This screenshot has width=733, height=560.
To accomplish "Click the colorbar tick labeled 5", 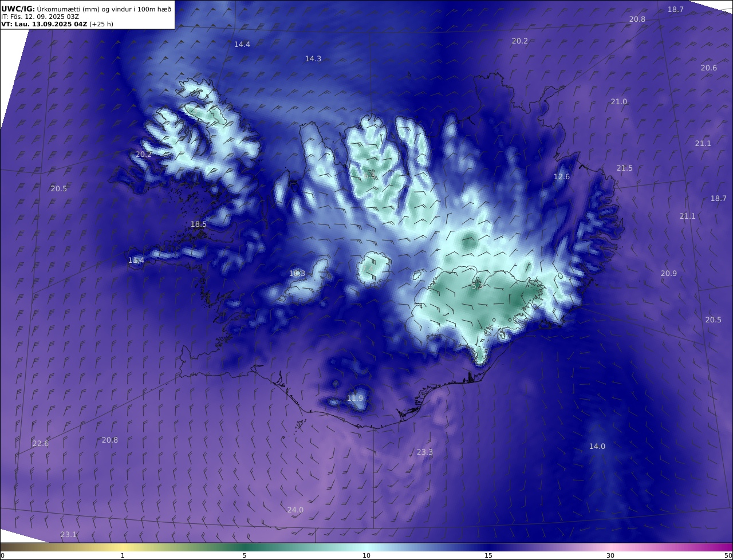I will 245,555.
